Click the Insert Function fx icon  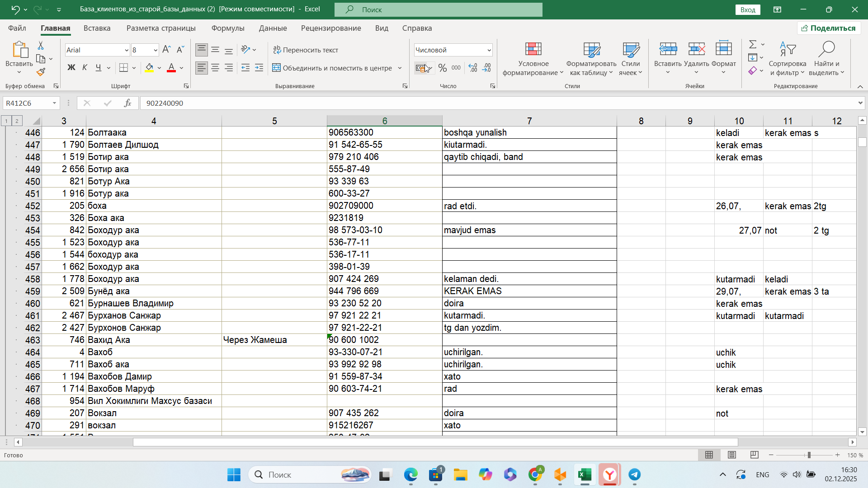127,103
